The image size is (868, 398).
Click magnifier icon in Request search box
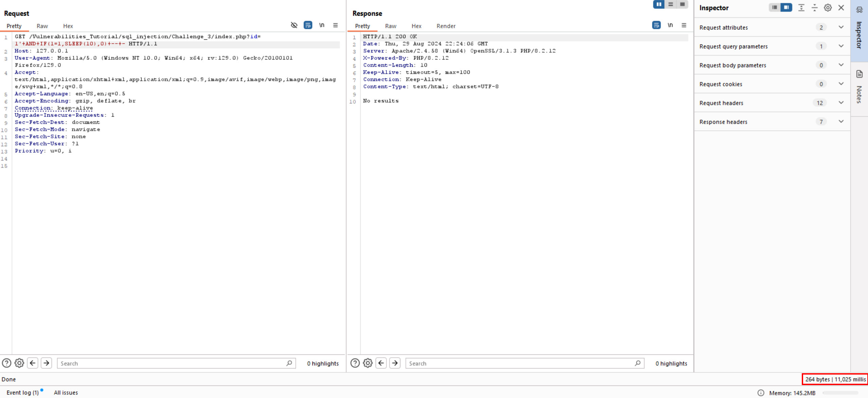tap(289, 363)
